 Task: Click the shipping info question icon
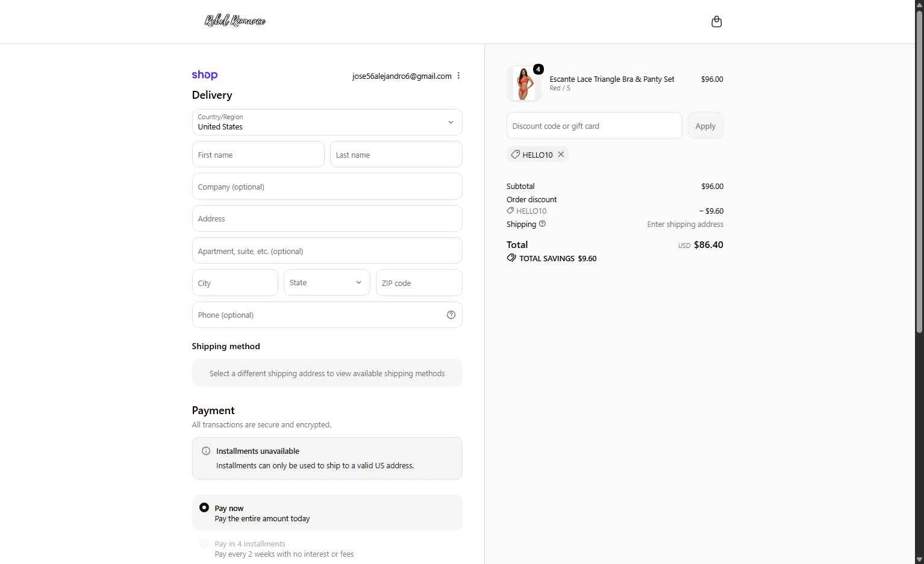[542, 224]
